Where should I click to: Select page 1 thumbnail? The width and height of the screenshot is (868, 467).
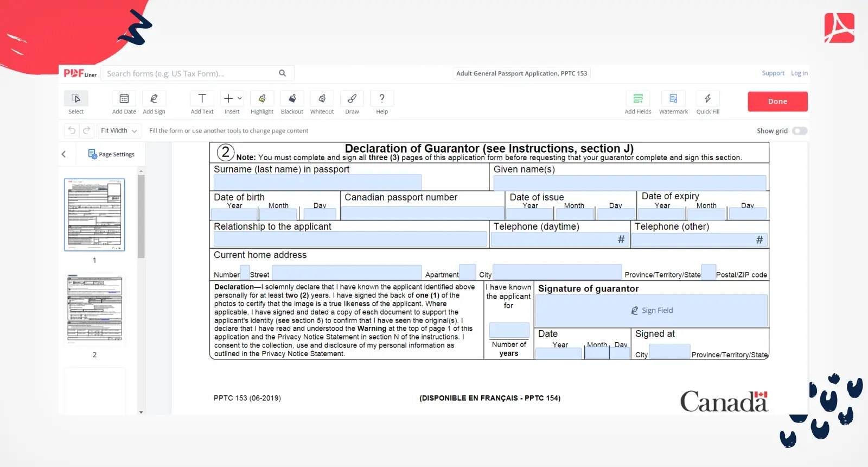[94, 214]
